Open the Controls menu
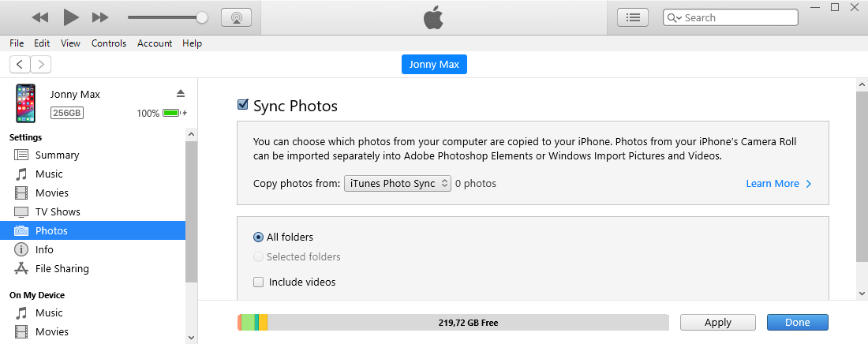Image resolution: width=868 pixels, height=344 pixels. [109, 43]
